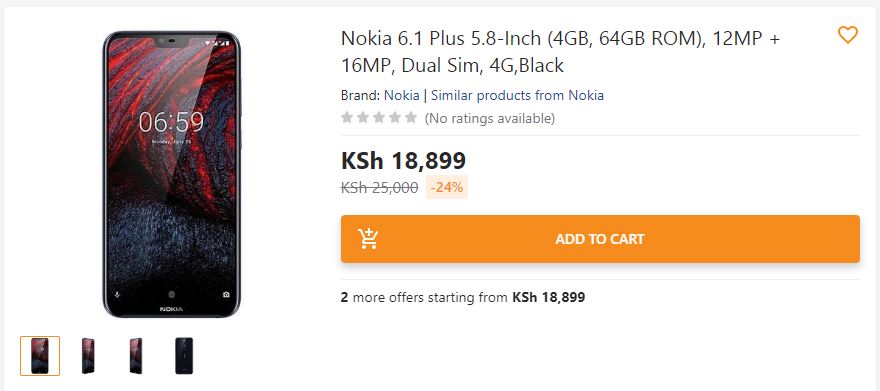
Task: Select the fourth rating star
Action: tap(395, 118)
